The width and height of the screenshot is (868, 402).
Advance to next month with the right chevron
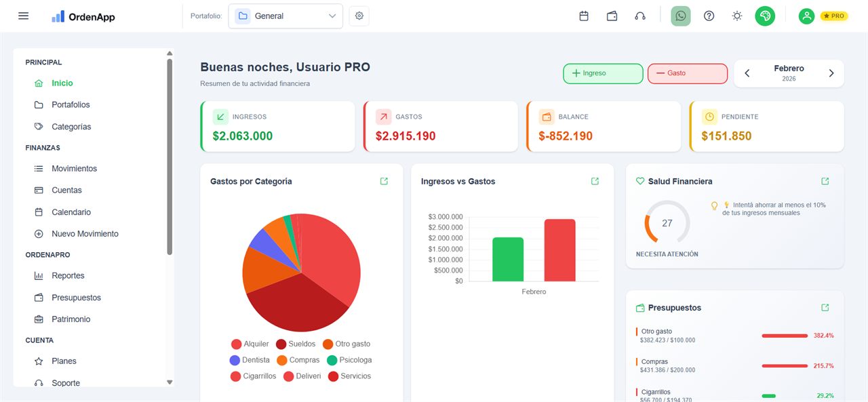[x=831, y=73]
